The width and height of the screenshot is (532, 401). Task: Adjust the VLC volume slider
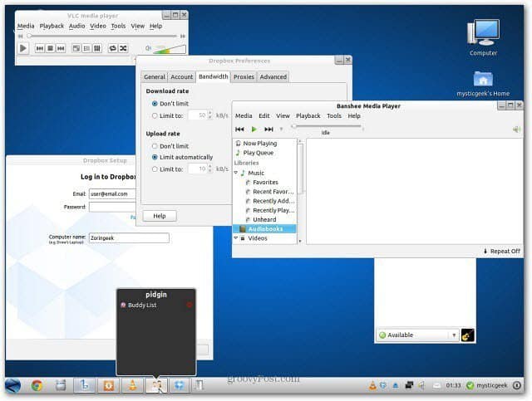[170, 49]
